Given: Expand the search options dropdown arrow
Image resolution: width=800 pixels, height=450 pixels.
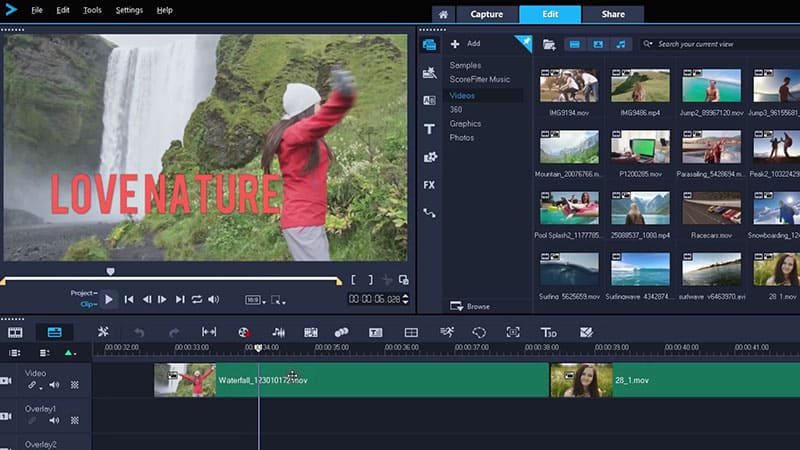Looking at the screenshot, I should (650, 44).
